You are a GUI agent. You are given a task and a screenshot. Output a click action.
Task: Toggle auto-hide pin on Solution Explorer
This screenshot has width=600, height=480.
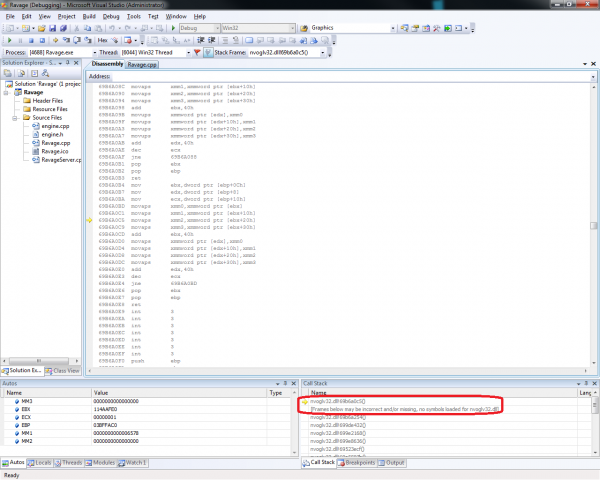coord(67,63)
